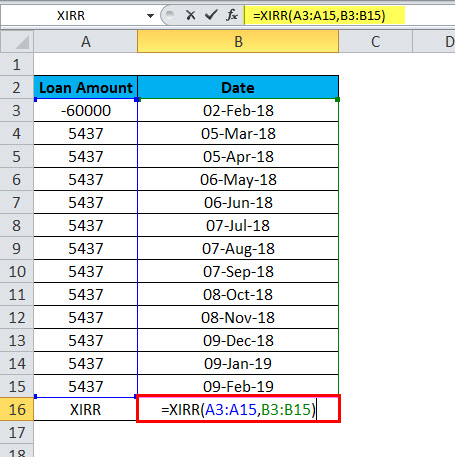
Task: Click the cell editing =XIRR(A3:A15,B3:B15)
Action: (x=238, y=409)
